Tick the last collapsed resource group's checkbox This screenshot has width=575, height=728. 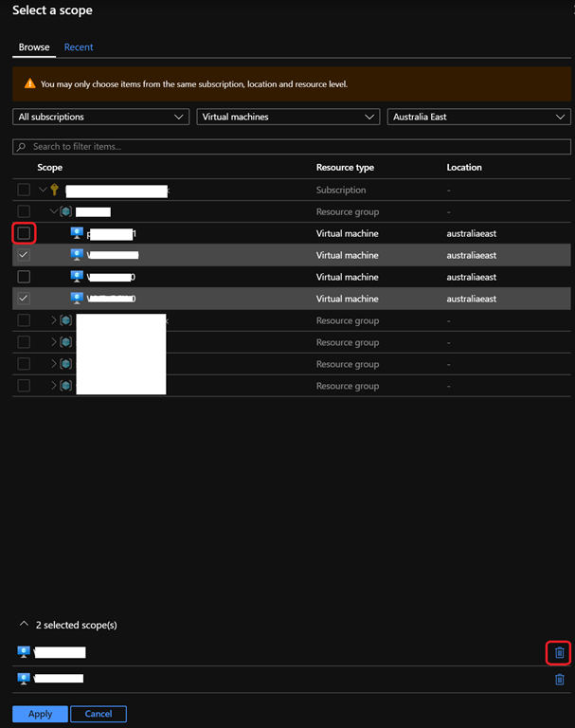(x=24, y=386)
